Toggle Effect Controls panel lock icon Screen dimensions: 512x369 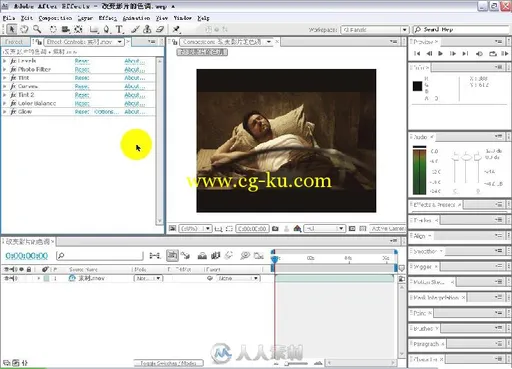(39, 42)
